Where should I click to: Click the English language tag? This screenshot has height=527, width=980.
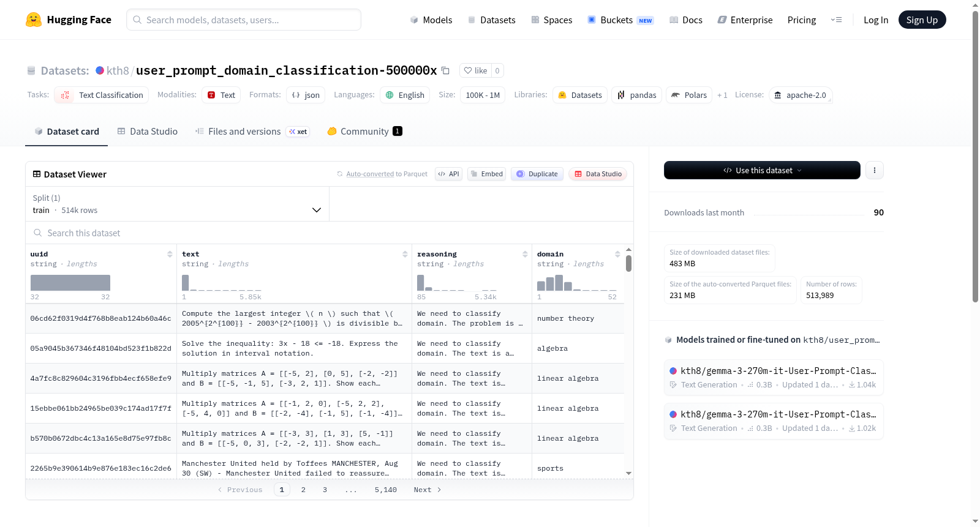point(405,95)
